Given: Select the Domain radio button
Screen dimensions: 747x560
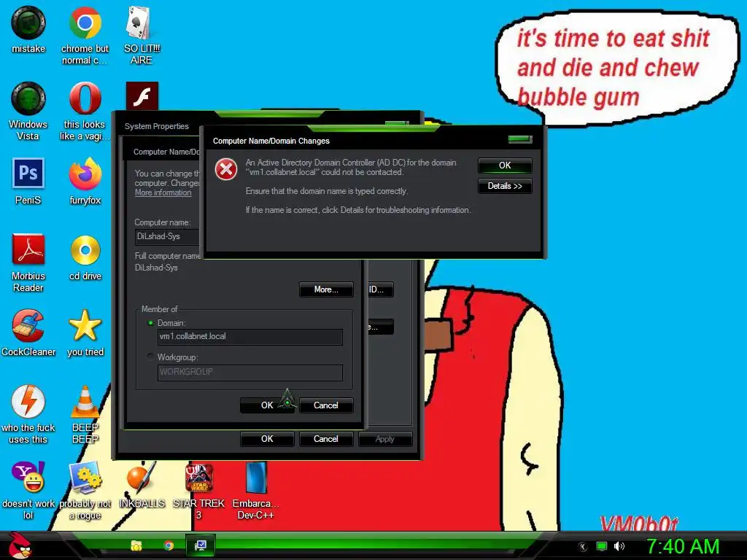Looking at the screenshot, I should 150,323.
